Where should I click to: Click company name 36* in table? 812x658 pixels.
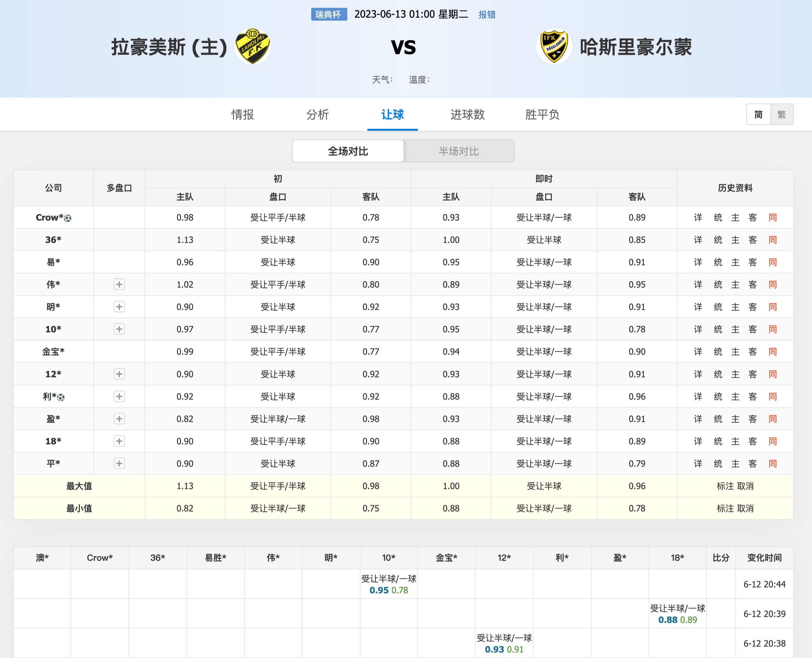click(x=54, y=240)
